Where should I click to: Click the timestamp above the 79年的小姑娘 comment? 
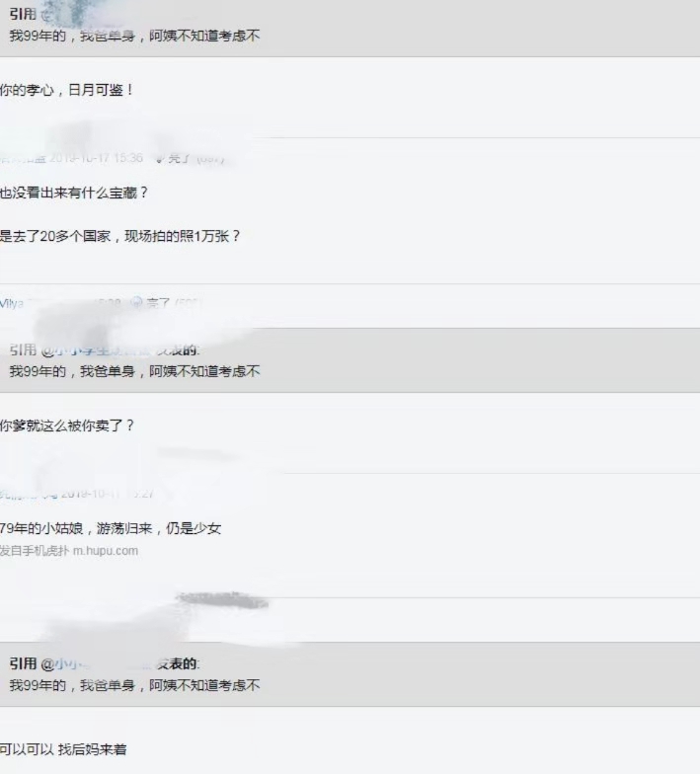coord(108,494)
